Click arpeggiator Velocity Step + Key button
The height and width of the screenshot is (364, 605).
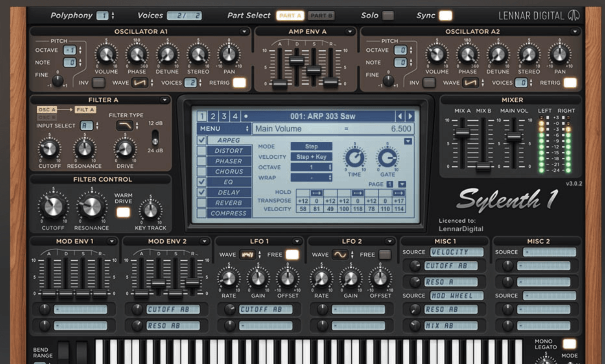[x=311, y=157]
